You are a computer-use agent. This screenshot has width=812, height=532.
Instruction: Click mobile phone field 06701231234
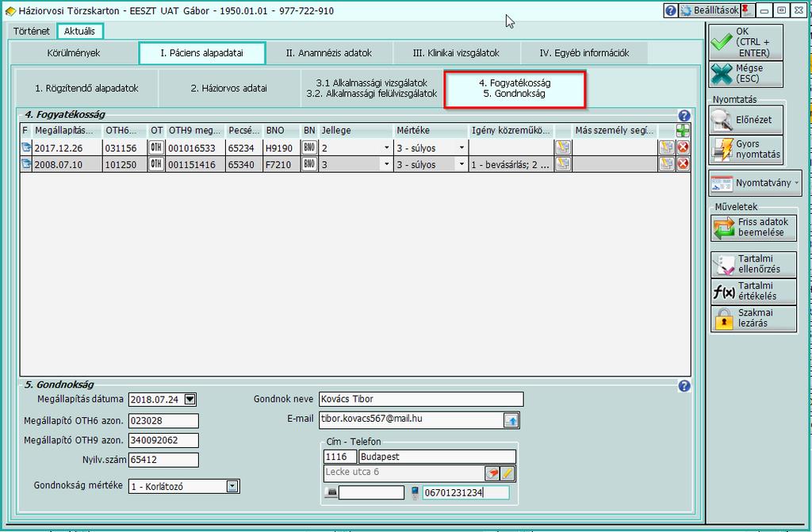[465, 492]
